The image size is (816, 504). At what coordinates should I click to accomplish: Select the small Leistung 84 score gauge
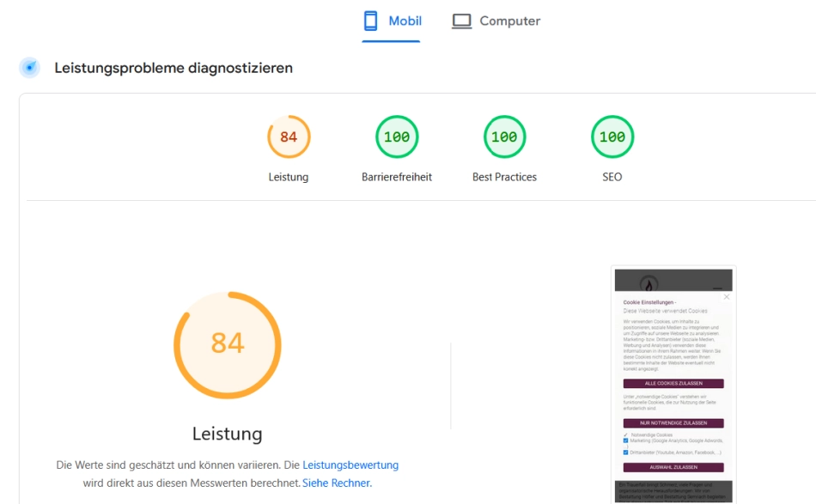[x=289, y=137]
